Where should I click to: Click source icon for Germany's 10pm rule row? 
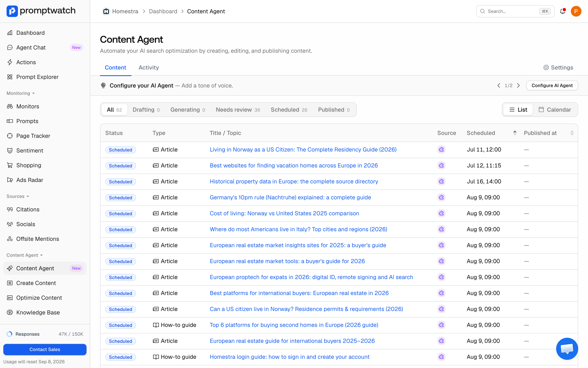(x=441, y=197)
